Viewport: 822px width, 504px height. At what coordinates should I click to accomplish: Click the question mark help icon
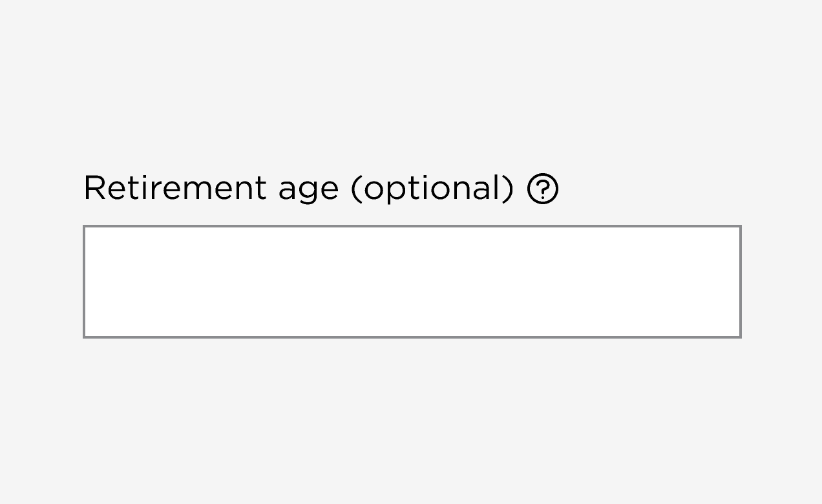tap(543, 189)
